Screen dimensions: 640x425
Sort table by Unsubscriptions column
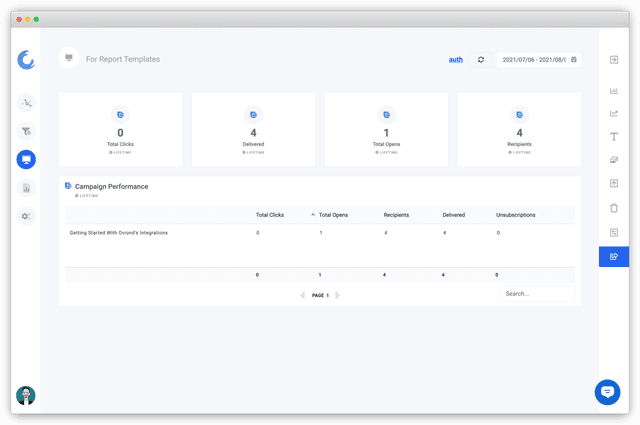516,215
